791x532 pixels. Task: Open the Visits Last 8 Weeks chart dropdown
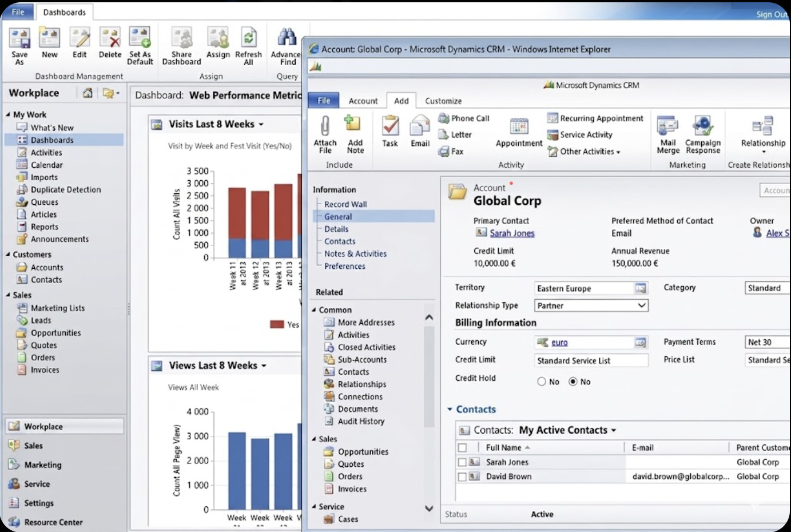point(261,125)
